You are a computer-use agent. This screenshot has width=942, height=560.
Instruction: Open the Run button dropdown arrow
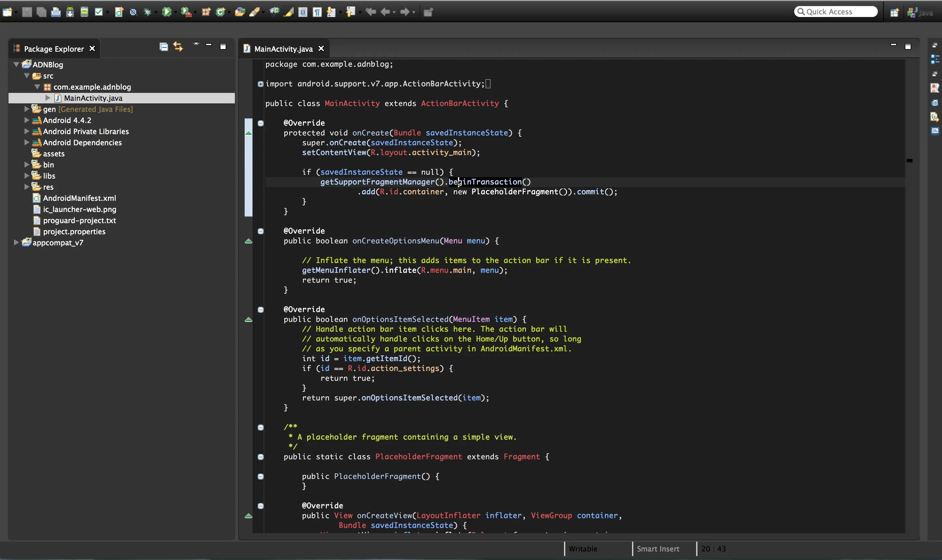pos(175,13)
